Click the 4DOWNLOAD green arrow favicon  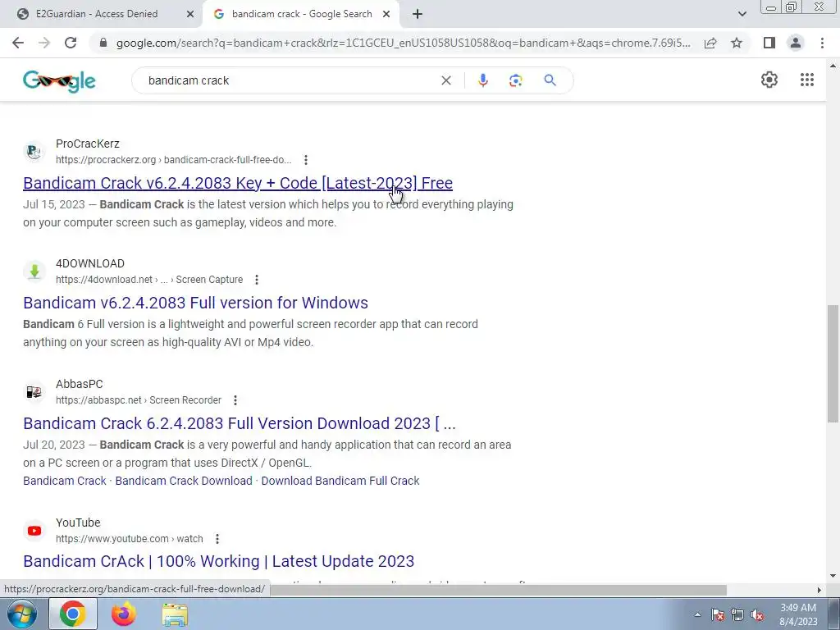pos(34,272)
